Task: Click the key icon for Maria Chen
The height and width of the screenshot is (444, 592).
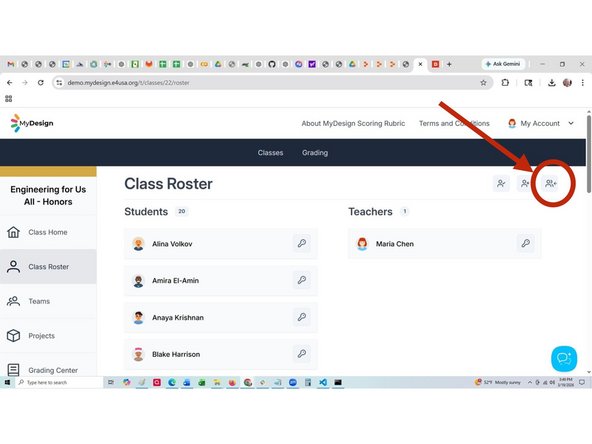Action: tap(526, 243)
